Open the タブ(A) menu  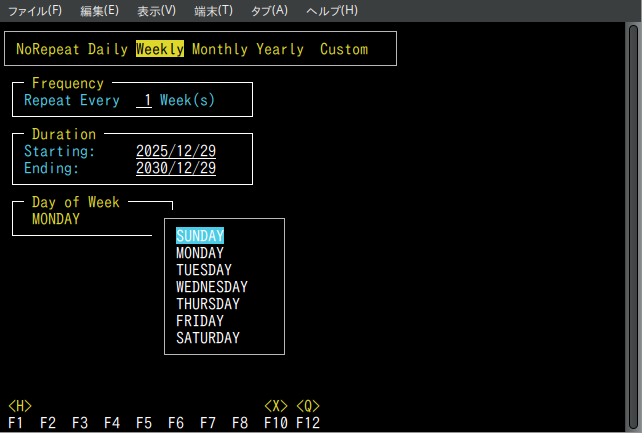269,10
